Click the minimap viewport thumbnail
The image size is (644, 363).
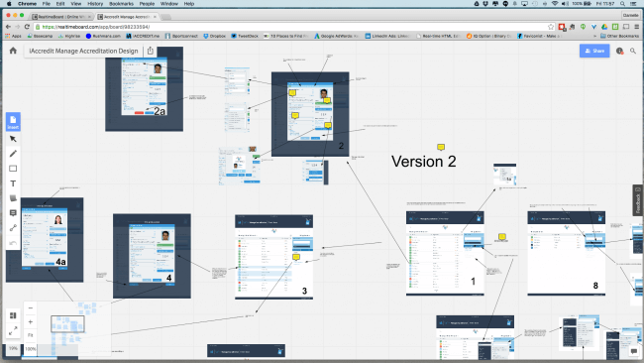[x=67, y=324]
